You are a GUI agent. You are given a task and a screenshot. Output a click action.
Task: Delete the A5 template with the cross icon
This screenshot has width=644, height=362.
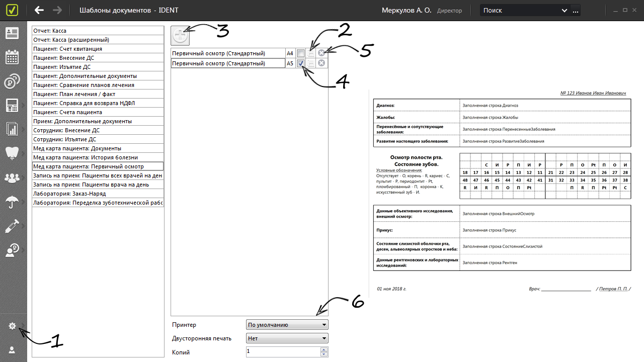point(321,63)
